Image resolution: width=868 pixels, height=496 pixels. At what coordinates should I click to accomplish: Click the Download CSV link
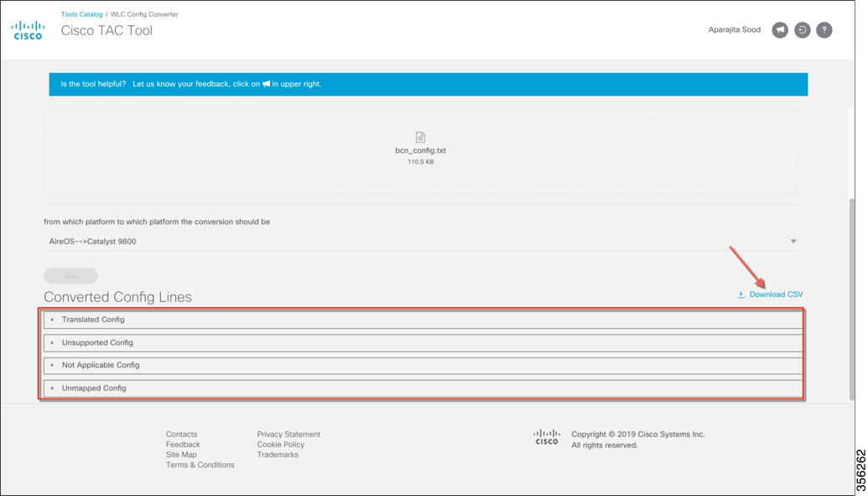(x=776, y=295)
